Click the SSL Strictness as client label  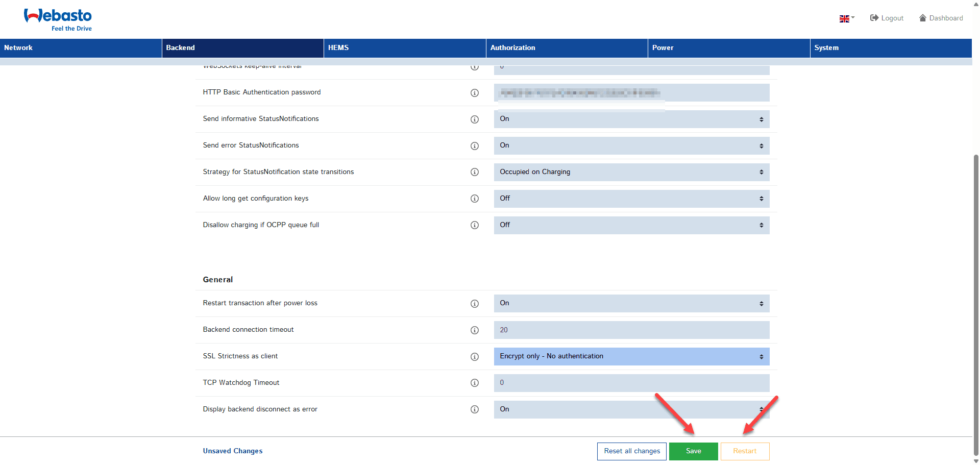click(x=240, y=356)
